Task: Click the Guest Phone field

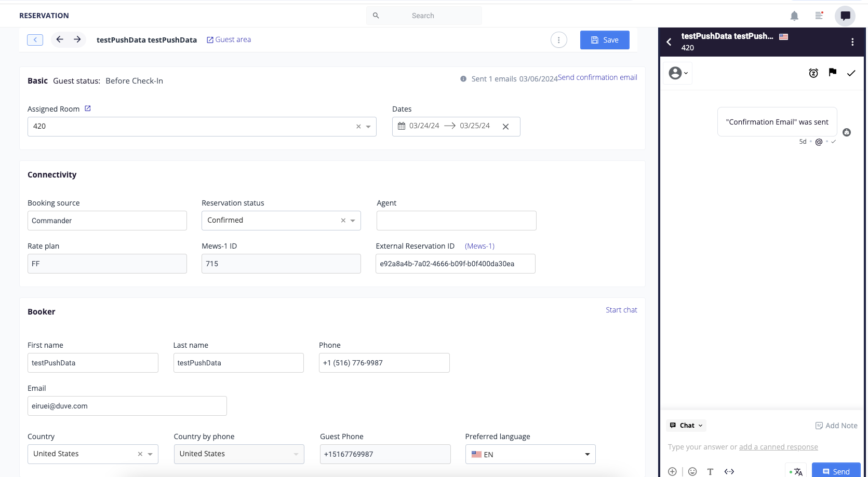Action: point(385,454)
